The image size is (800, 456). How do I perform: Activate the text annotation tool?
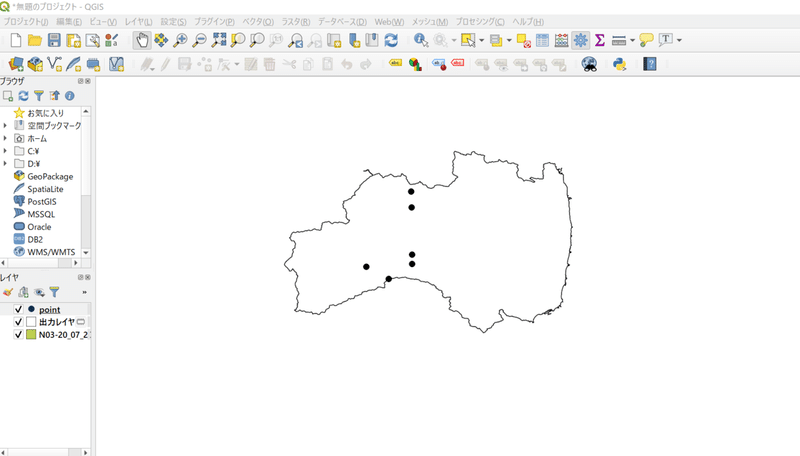pyautogui.click(x=665, y=40)
